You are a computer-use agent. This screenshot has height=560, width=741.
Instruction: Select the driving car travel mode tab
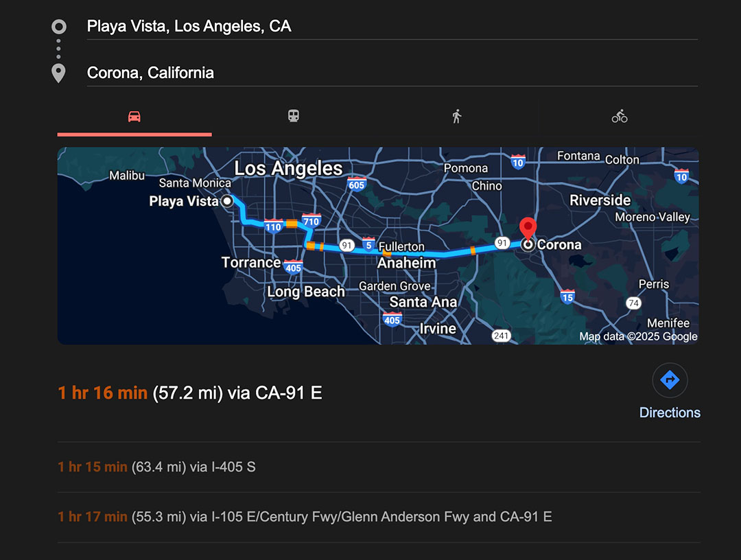click(x=134, y=117)
